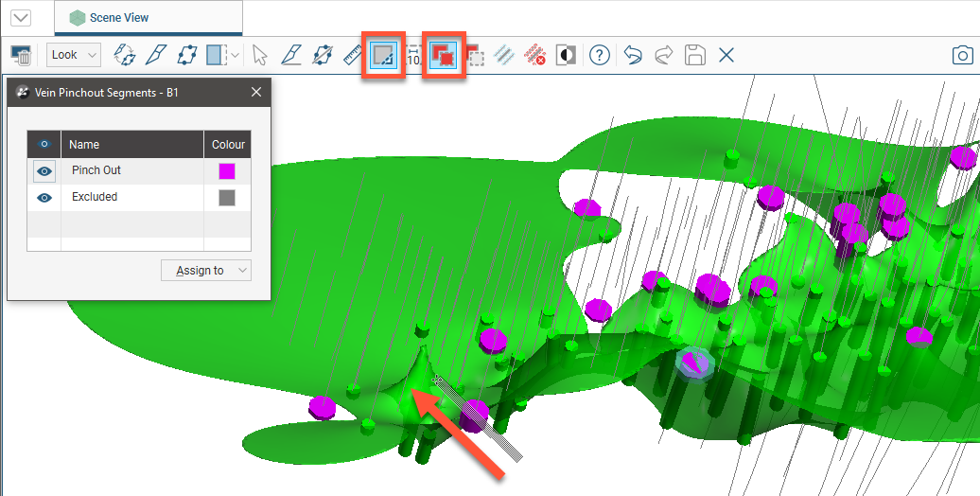Image resolution: width=980 pixels, height=496 pixels.
Task: Open the Assign to dropdown
Action: click(x=205, y=271)
